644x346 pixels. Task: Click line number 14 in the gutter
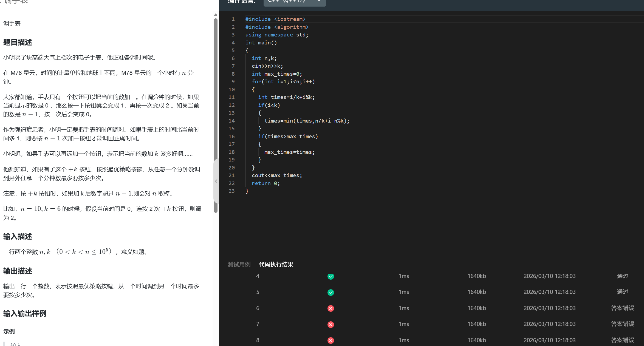(x=232, y=121)
